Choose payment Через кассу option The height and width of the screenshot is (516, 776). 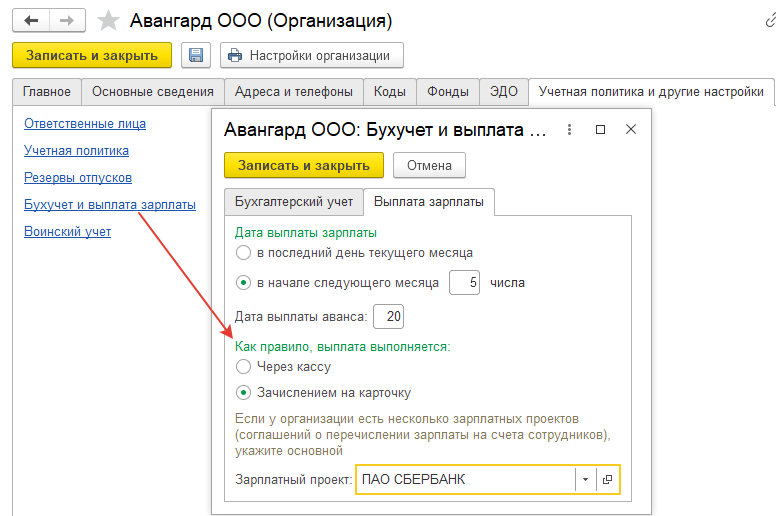click(243, 367)
